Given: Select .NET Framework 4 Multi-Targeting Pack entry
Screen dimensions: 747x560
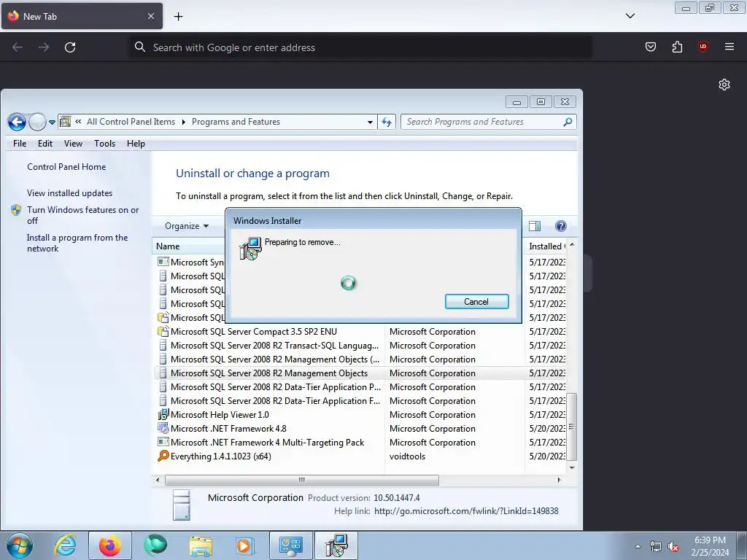Looking at the screenshot, I should point(267,442).
